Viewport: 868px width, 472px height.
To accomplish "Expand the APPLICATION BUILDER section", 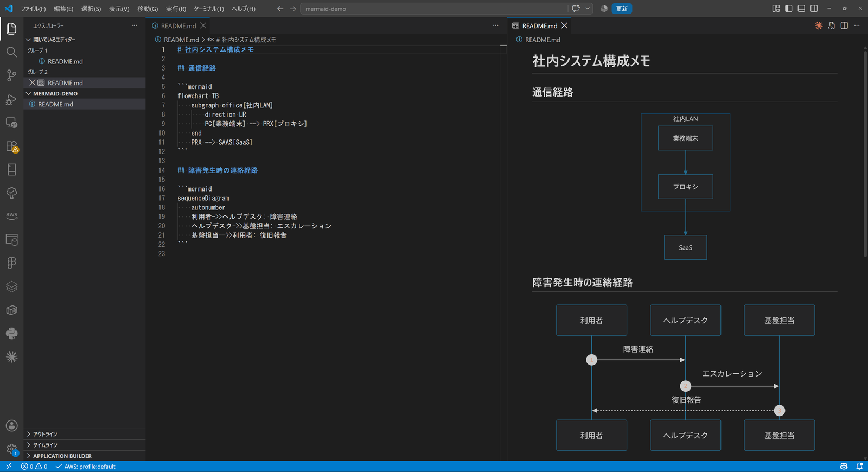I will point(85,456).
